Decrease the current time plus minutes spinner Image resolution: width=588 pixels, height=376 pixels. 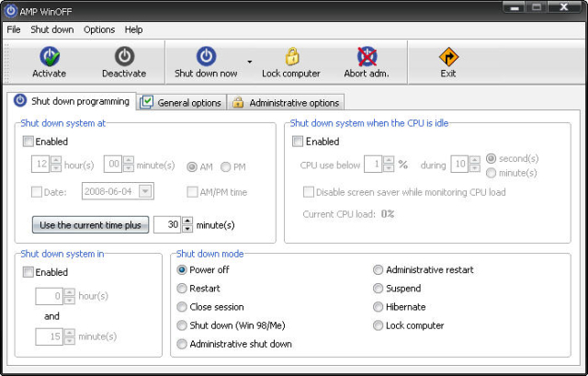click(187, 229)
